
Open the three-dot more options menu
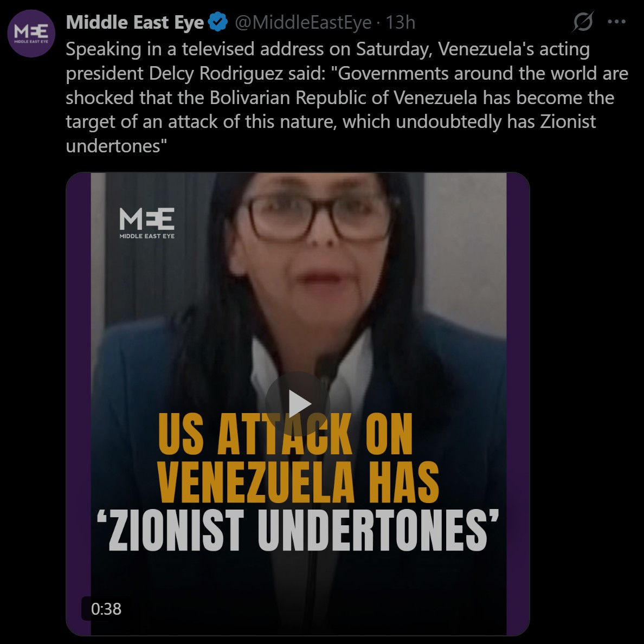(616, 22)
